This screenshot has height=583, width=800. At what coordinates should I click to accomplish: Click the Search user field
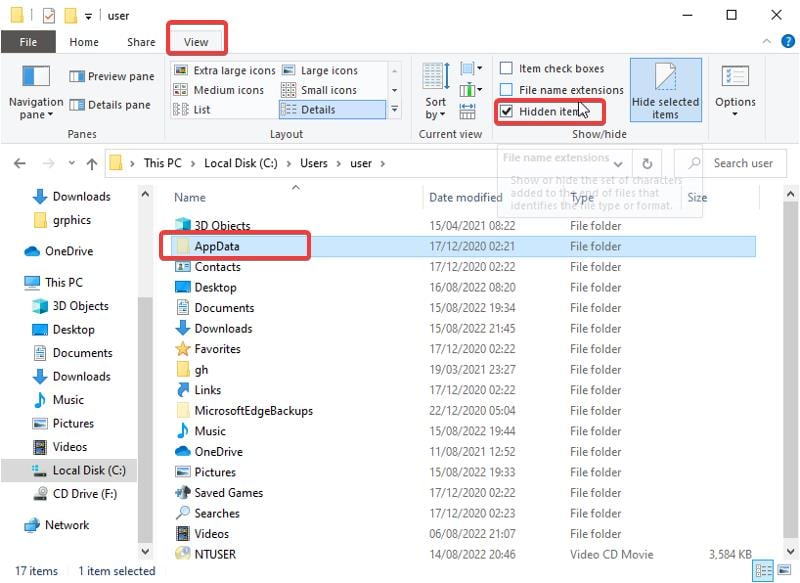[x=730, y=163]
